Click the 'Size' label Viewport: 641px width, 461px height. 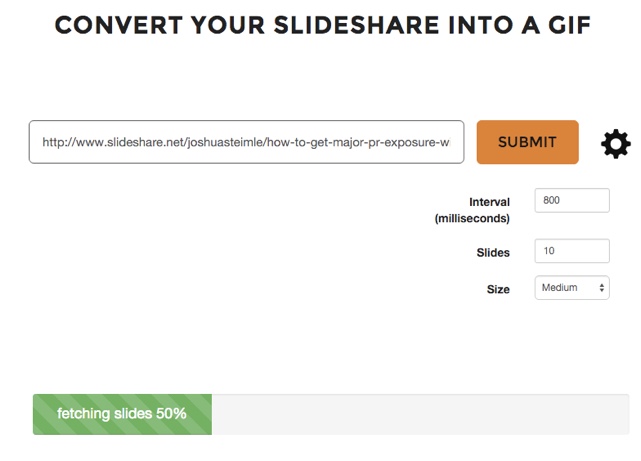click(x=498, y=289)
